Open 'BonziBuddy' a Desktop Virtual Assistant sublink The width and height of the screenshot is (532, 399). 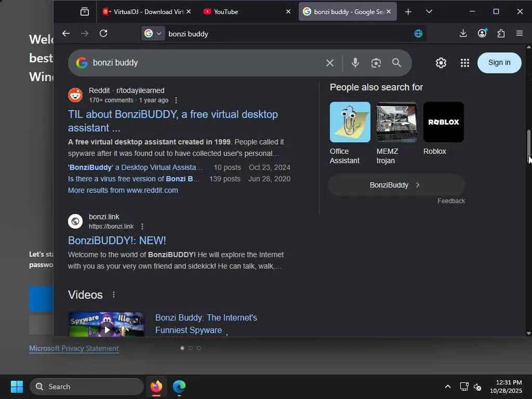[136, 167]
